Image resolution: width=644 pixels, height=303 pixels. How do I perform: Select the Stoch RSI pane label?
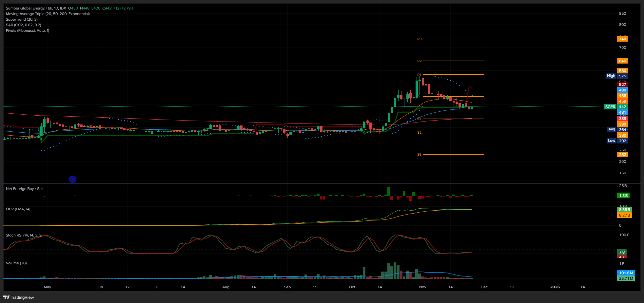coord(24,235)
